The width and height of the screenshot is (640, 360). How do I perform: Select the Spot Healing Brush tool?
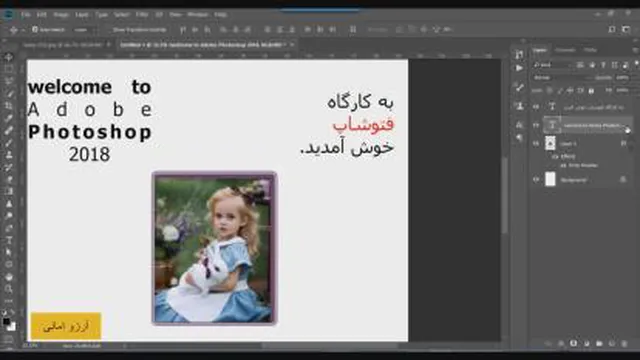point(9,130)
